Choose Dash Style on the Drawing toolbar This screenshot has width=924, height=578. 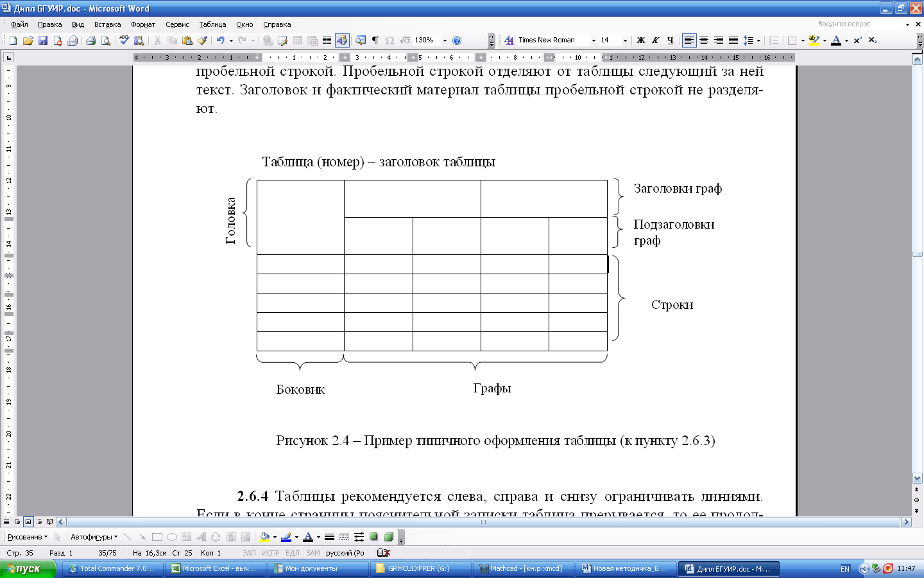pyautogui.click(x=344, y=537)
